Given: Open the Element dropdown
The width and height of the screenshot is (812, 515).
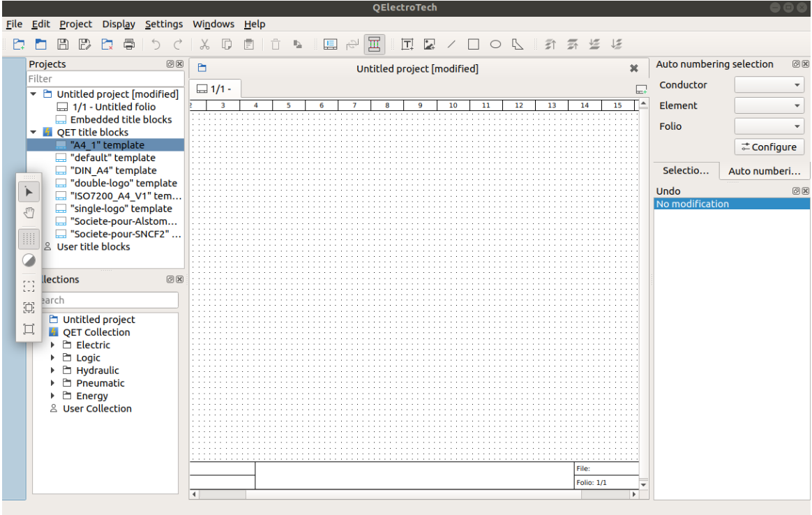Looking at the screenshot, I should 769,105.
